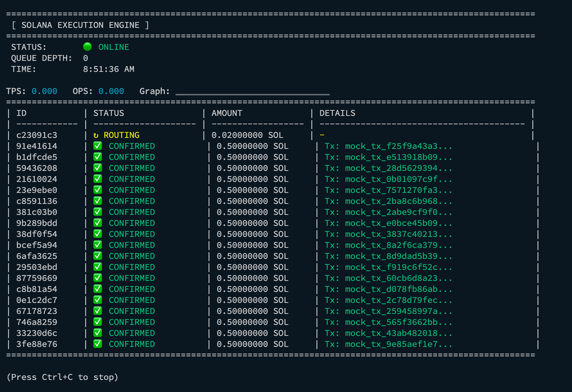Click CONFIRMED status for row bcef5a94

(x=132, y=245)
